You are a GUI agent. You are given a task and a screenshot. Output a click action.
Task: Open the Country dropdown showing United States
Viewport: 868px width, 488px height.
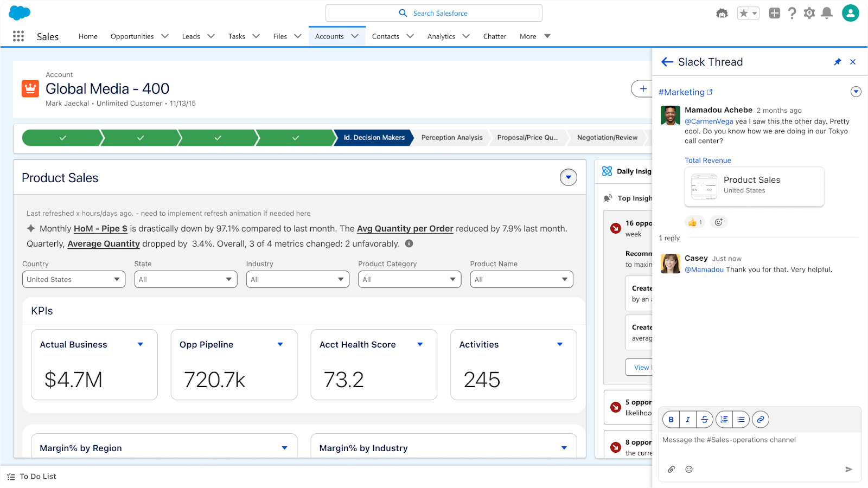(x=73, y=279)
